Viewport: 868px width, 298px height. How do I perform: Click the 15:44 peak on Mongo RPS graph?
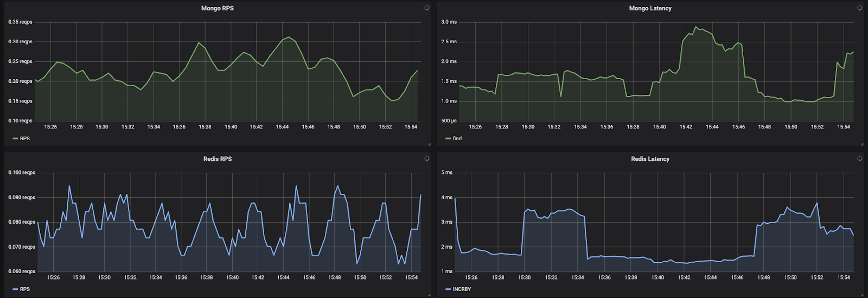(289, 37)
